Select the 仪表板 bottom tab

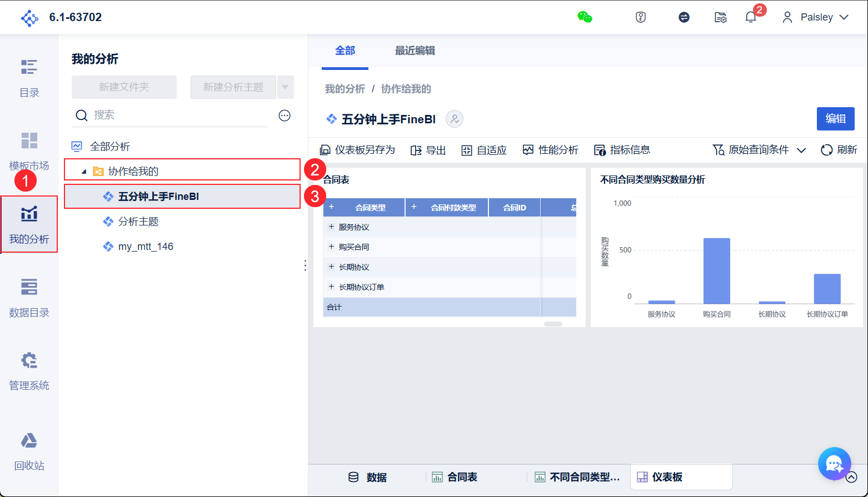pos(681,477)
